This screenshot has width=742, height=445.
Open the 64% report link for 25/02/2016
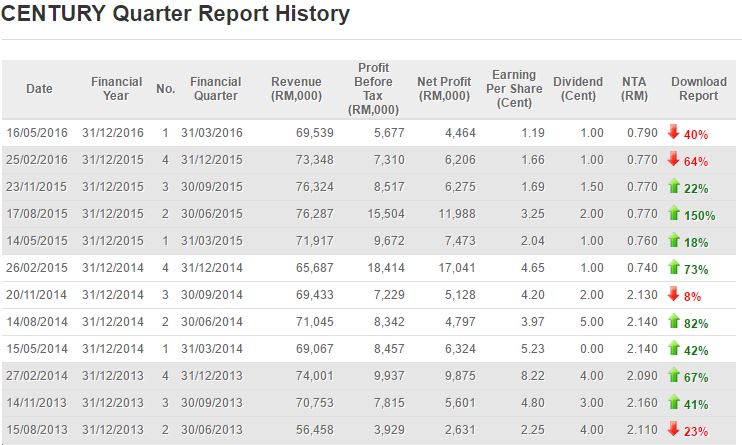(696, 161)
